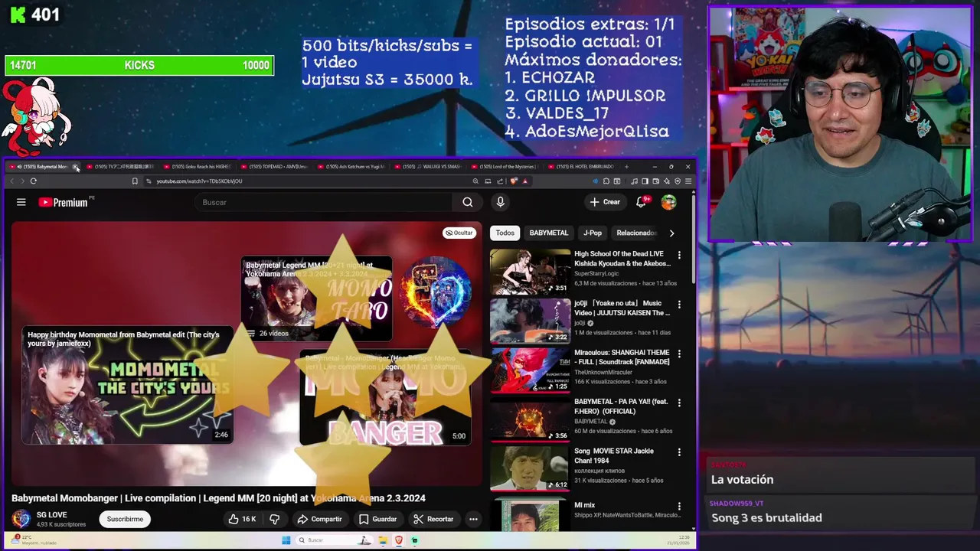This screenshot has height=551, width=980.
Task: Click video title Babymetal Momobanger Live compilation
Action: [x=218, y=498]
